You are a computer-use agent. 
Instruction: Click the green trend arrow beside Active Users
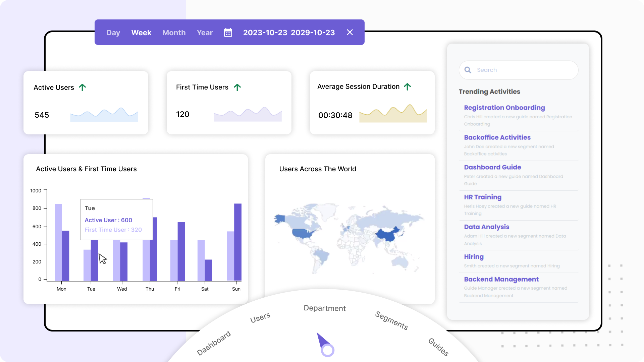point(82,87)
